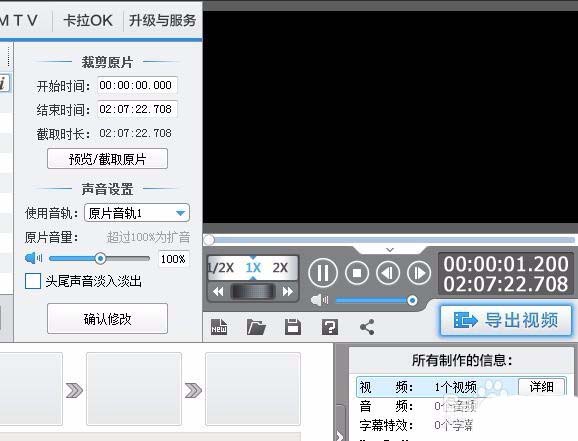Open the 使用音轨 audio track dropdown
Screen dimensions: 578x441
(x=137, y=213)
